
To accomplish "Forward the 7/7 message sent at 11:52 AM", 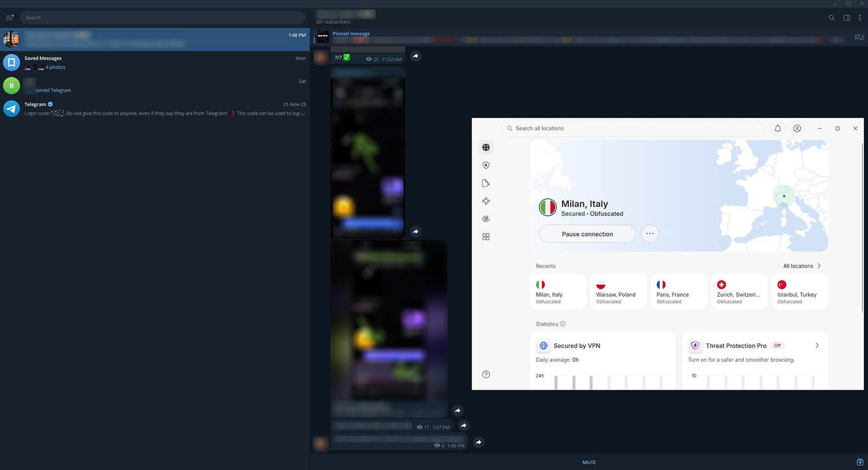I will [x=415, y=56].
